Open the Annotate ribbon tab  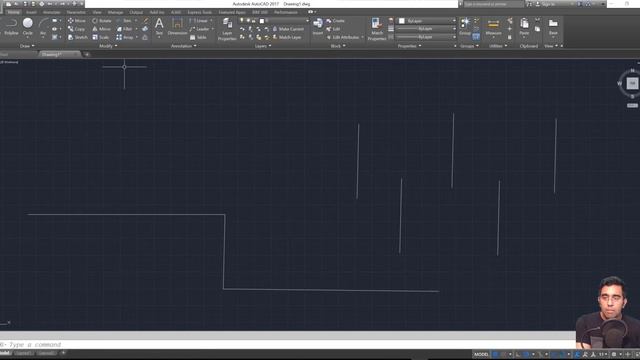coord(51,12)
